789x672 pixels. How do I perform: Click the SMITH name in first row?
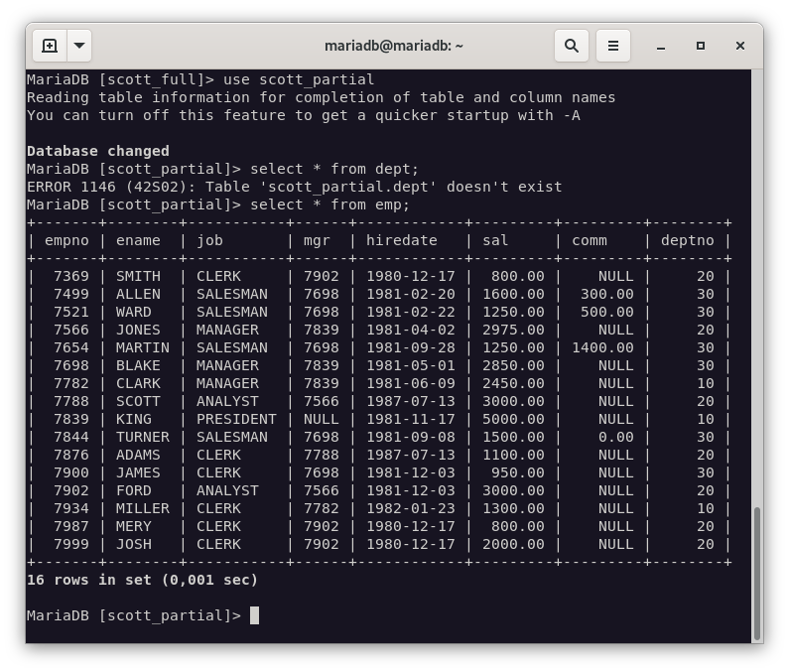(138, 276)
